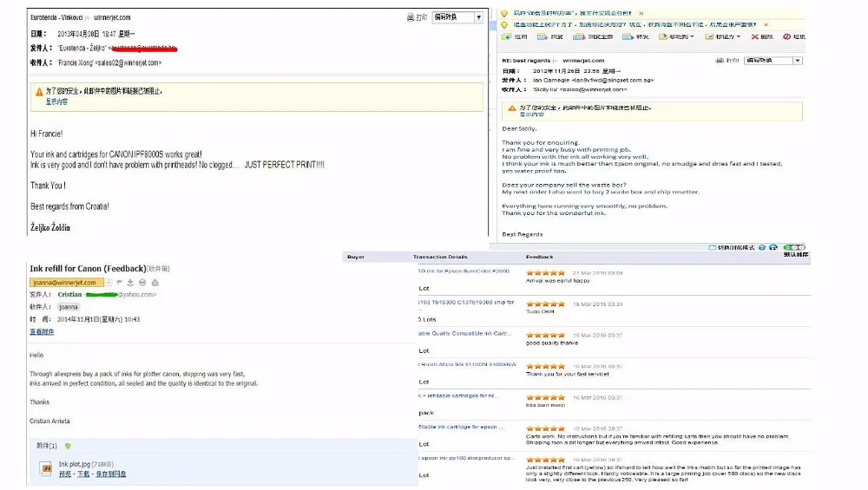Click 'RE: best regards' email subject
This screenshot has width=868, height=490.
(526, 61)
